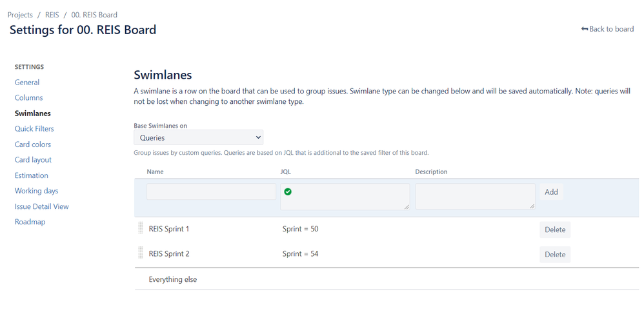The width and height of the screenshot is (644, 325).
Task: Click the Back to board arrow icon
Action: click(585, 29)
